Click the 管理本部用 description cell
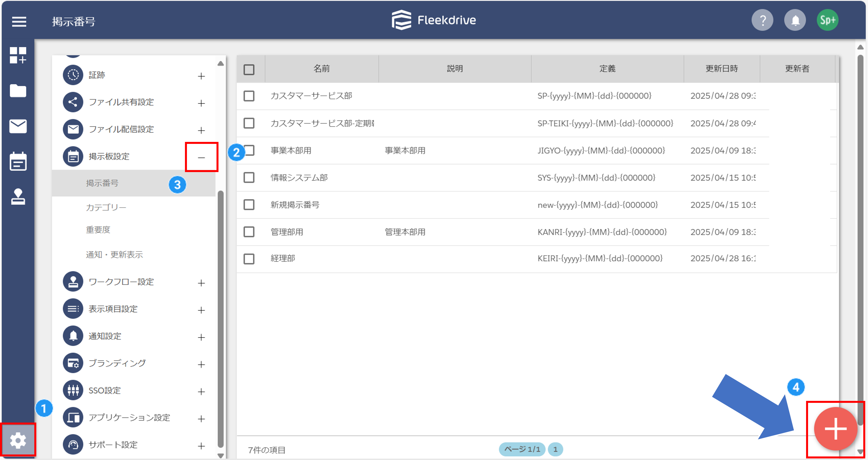 [405, 232]
